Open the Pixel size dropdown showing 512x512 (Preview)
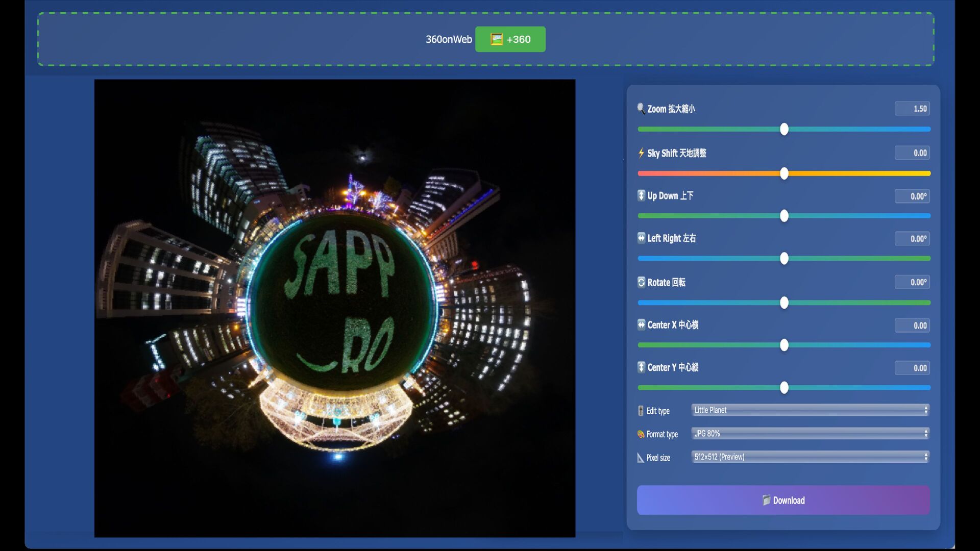Screen dimensions: 980x551 click(810, 457)
